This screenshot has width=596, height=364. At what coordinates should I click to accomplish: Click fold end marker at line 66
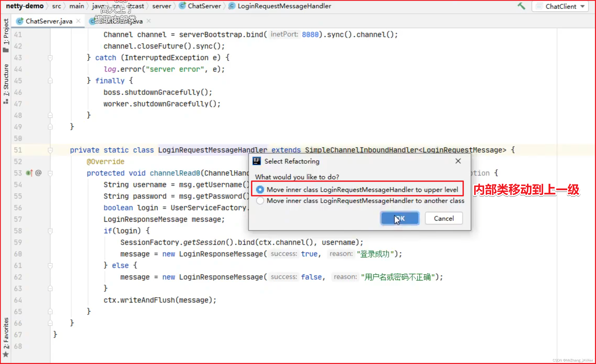50,323
